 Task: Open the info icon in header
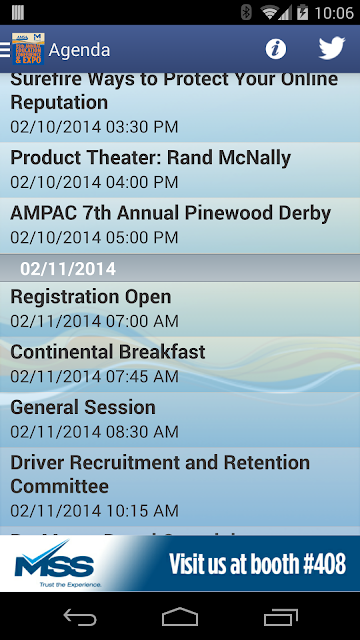[x=276, y=49]
